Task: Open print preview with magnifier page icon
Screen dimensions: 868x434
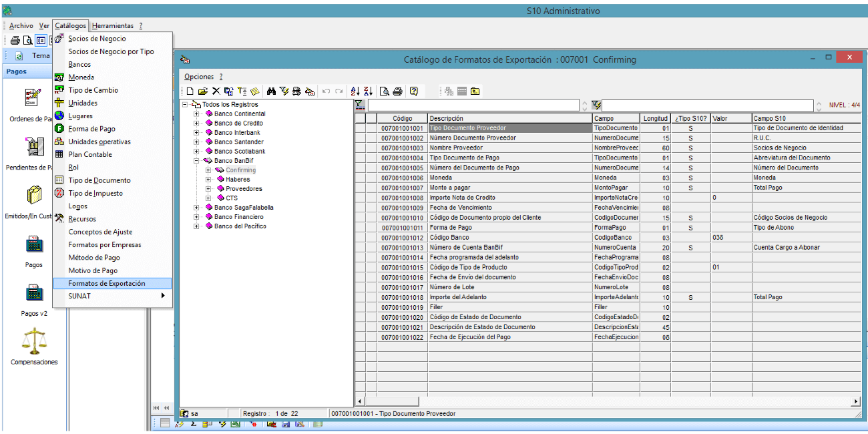Action: pyautogui.click(x=385, y=91)
